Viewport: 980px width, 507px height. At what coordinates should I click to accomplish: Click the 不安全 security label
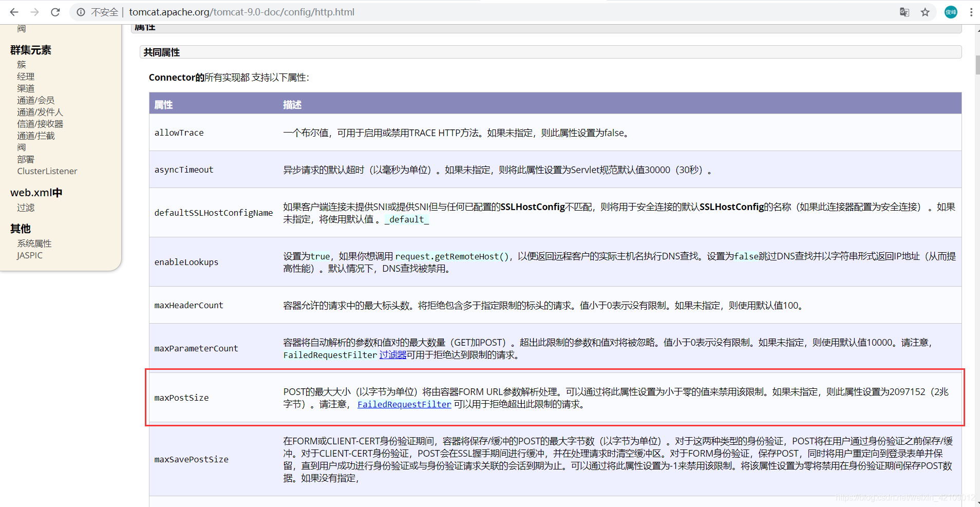pyautogui.click(x=104, y=12)
